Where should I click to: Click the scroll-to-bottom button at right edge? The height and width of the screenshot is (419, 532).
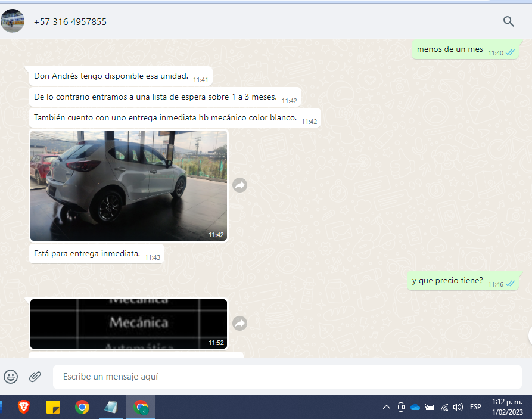(530, 336)
